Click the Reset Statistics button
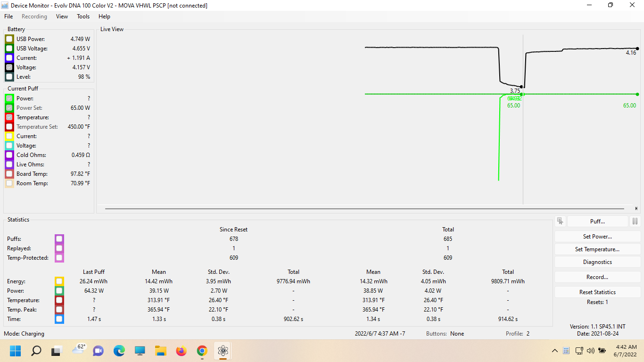This screenshot has height=362, width=644. (597, 292)
